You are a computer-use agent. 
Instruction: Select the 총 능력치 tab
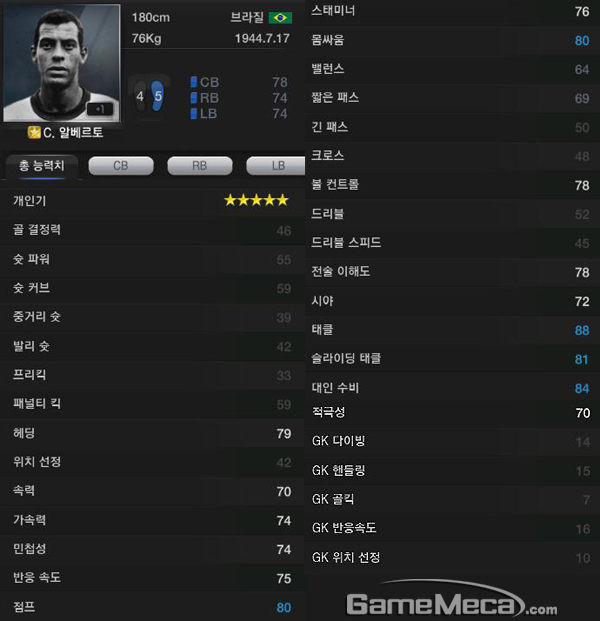42,166
